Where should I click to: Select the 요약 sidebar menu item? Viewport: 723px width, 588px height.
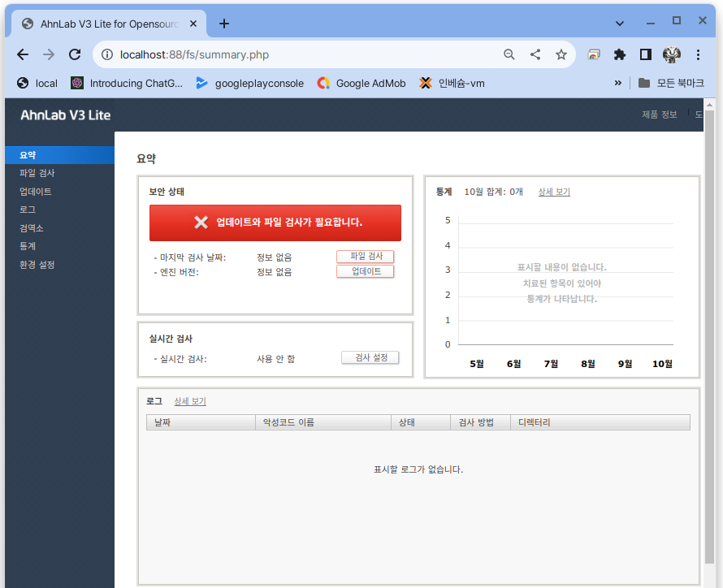(59, 155)
